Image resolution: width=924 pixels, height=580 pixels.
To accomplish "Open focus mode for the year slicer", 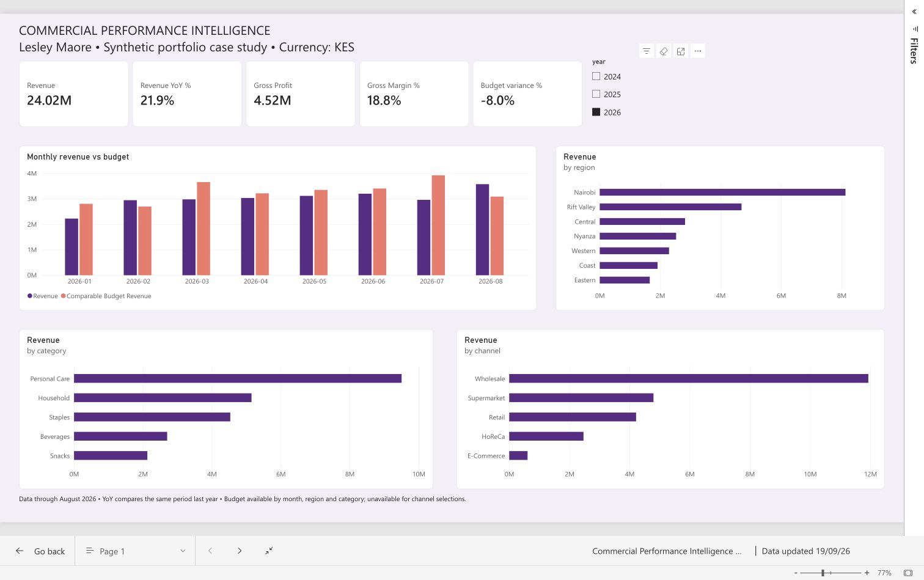I will pos(681,51).
